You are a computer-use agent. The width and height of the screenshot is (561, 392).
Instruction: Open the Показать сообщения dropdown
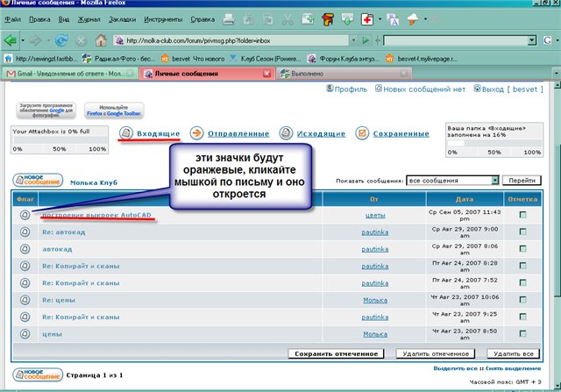495,180
